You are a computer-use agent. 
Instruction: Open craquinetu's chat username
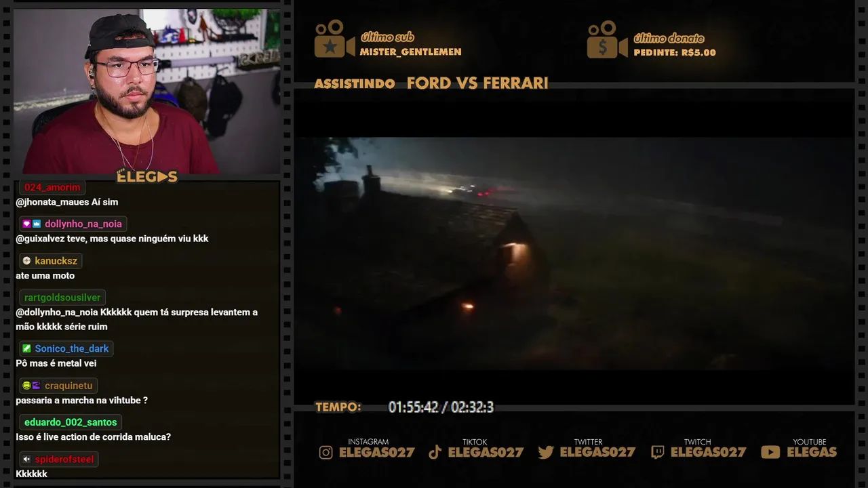[68, 386]
